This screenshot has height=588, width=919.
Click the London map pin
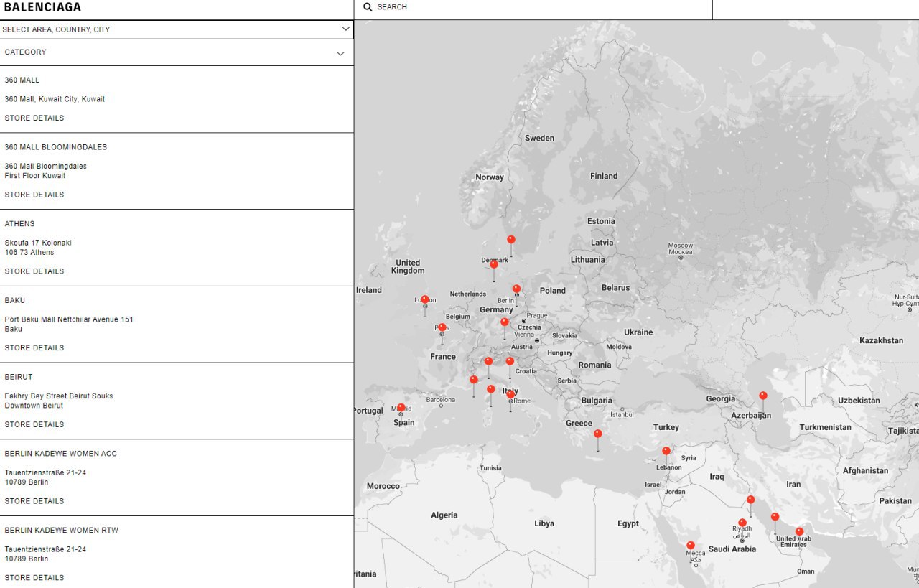424,300
